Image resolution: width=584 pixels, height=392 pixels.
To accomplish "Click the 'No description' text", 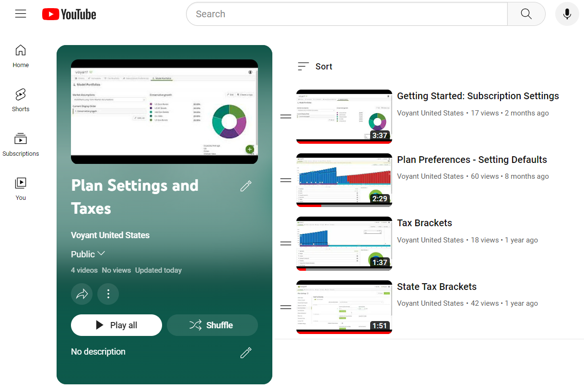I will [98, 352].
